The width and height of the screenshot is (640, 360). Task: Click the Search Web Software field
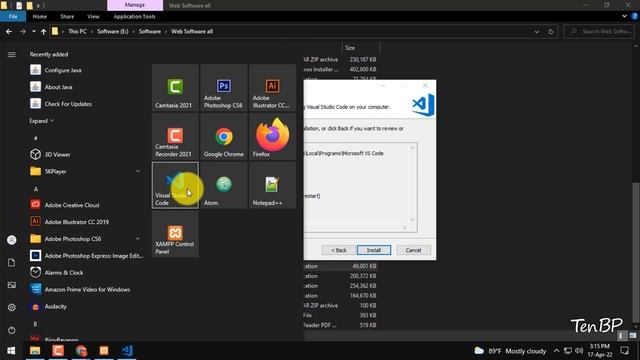(599, 31)
